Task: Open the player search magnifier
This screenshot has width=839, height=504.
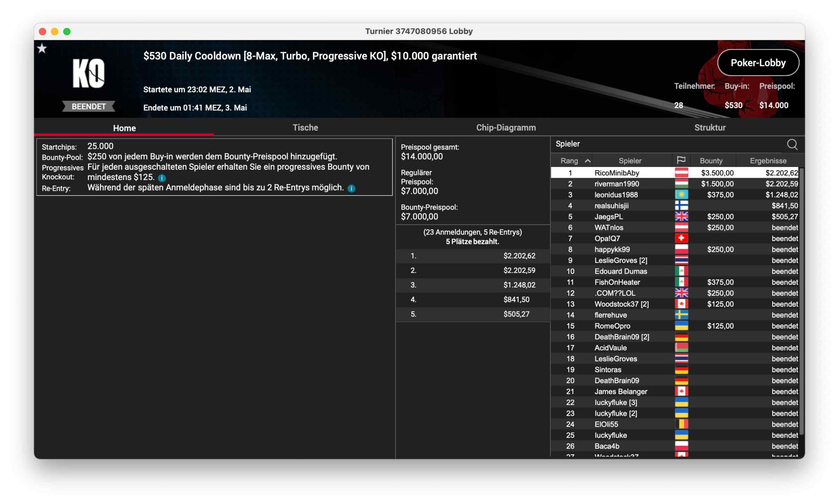Action: pos(791,144)
